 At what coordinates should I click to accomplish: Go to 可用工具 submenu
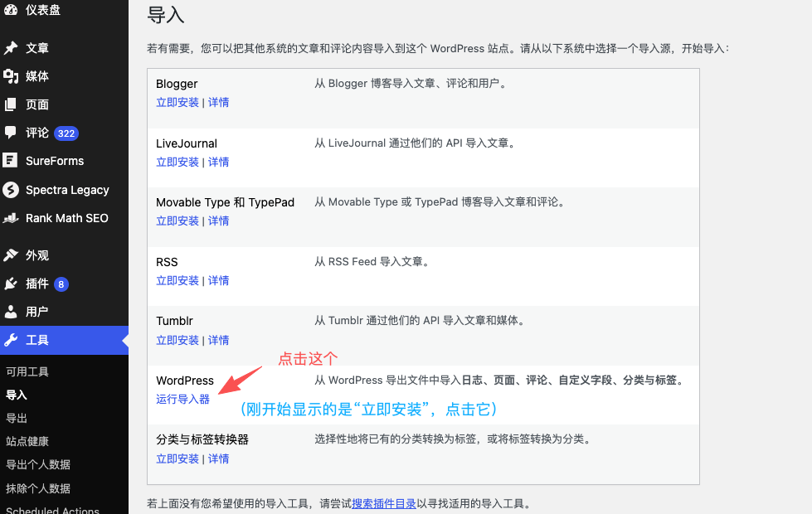[x=27, y=371]
